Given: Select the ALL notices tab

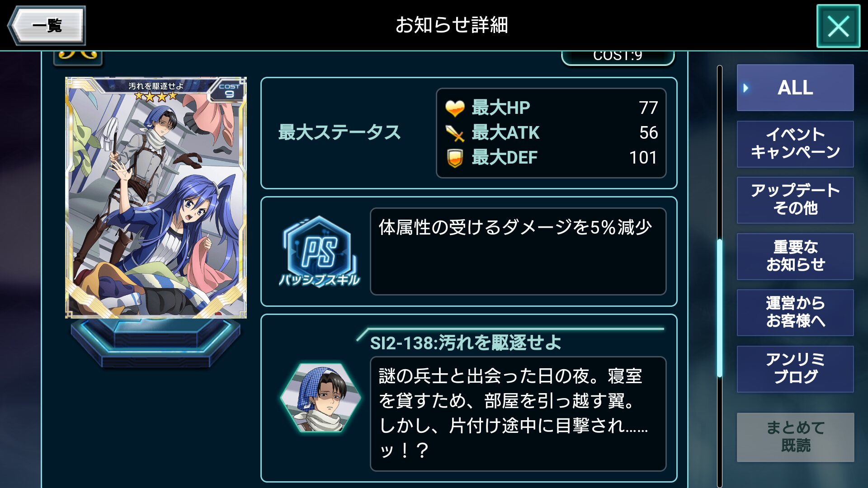Looking at the screenshot, I should pos(795,88).
